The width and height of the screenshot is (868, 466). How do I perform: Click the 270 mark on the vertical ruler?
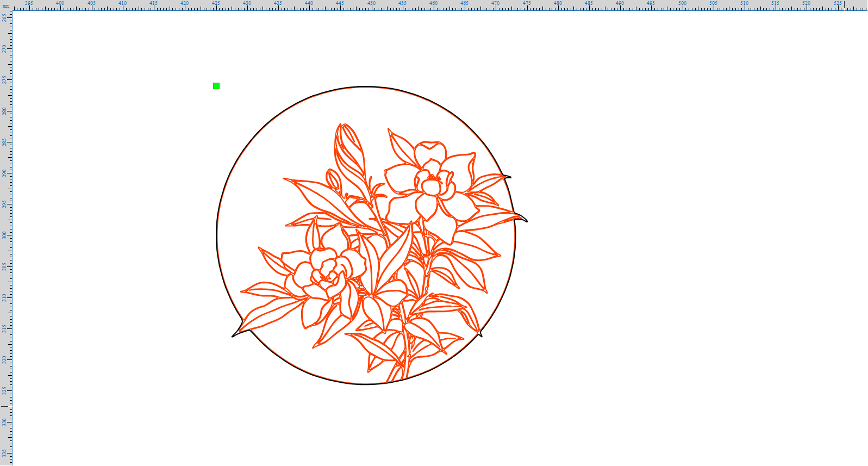pos(4,48)
